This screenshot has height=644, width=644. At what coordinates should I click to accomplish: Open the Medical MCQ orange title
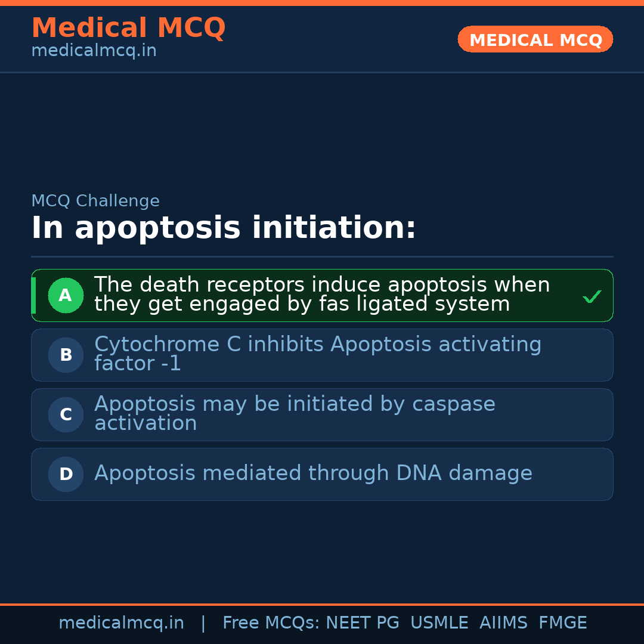tap(128, 28)
